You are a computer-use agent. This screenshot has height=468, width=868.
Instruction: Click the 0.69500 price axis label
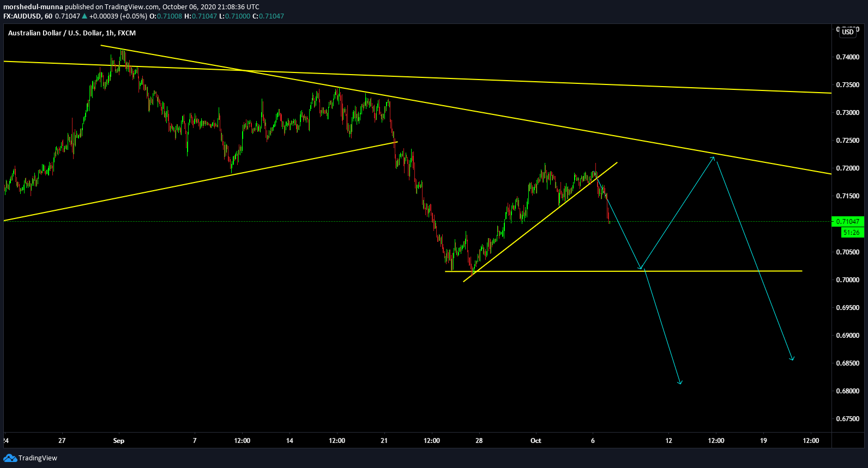click(847, 308)
